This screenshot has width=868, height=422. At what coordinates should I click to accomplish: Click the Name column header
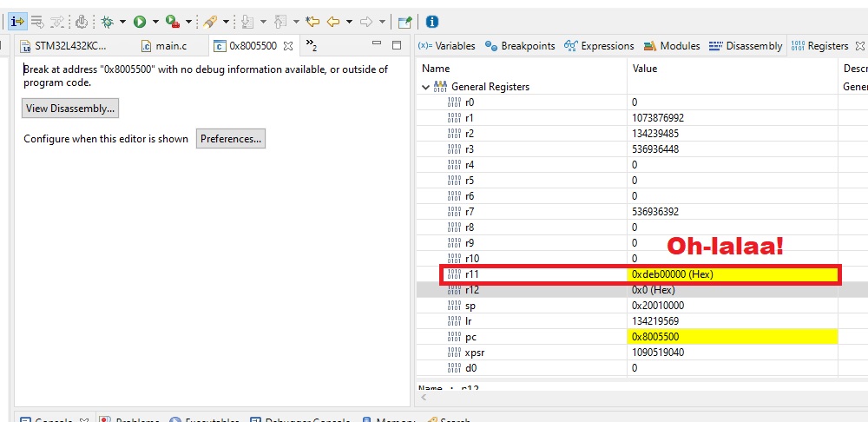pyautogui.click(x=436, y=69)
